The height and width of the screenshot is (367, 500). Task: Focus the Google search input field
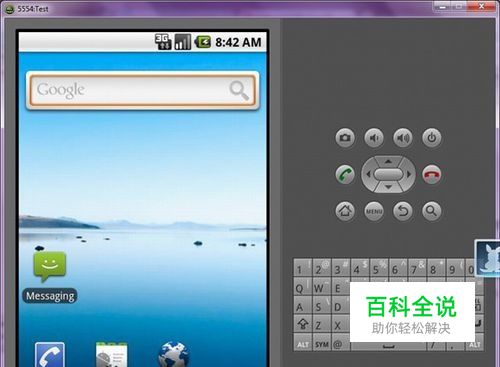[x=142, y=90]
